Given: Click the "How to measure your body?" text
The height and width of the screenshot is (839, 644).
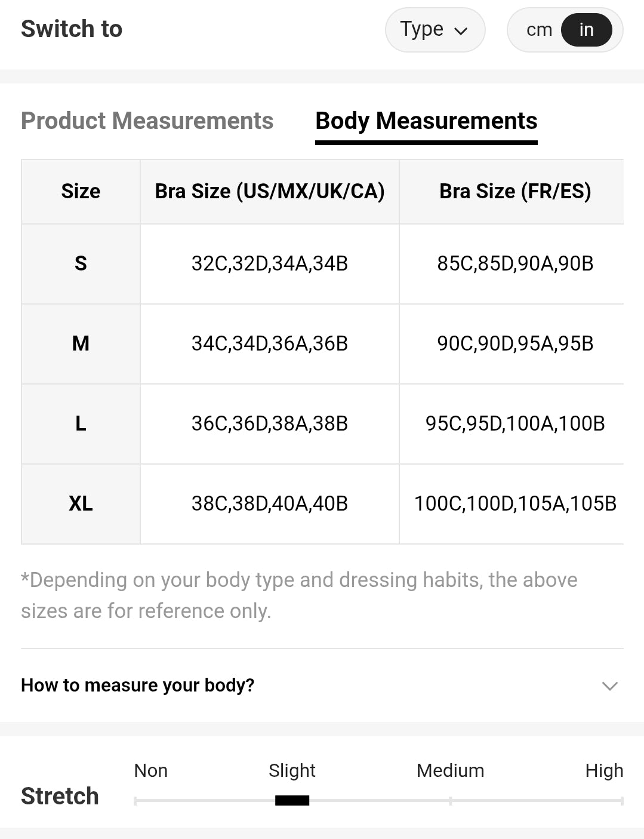Looking at the screenshot, I should [x=138, y=685].
